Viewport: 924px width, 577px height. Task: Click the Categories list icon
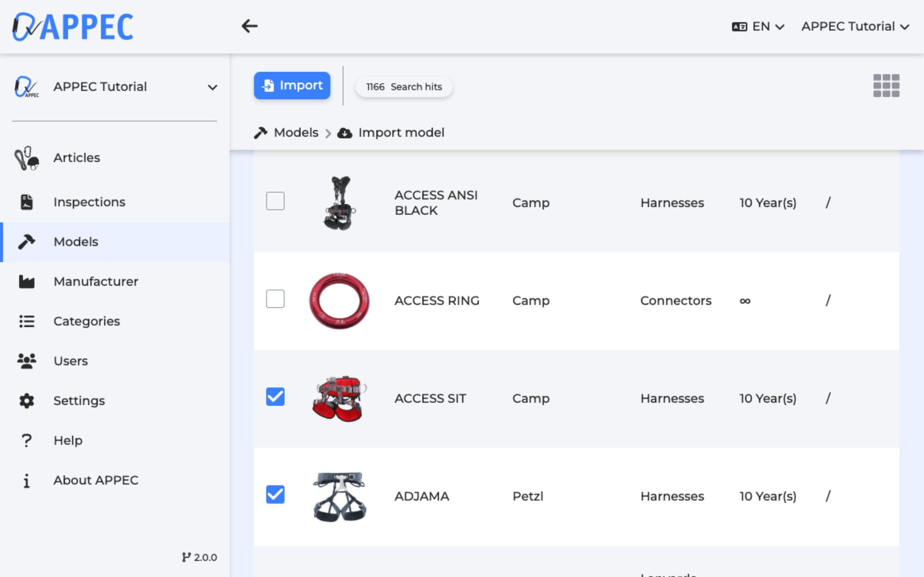pos(26,321)
